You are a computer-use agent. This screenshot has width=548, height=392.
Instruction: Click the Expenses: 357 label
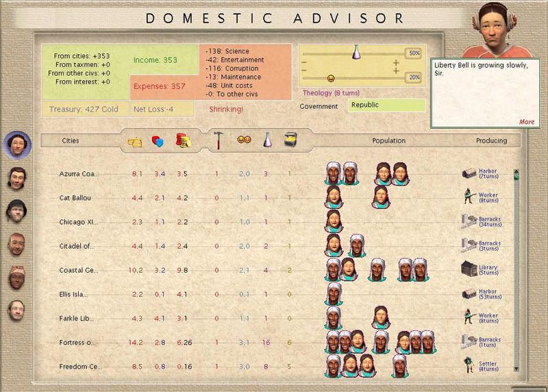click(160, 86)
